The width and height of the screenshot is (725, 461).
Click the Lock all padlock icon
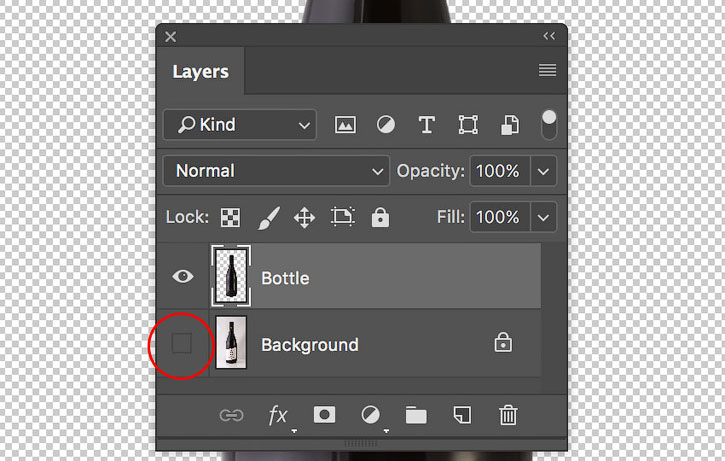pyautogui.click(x=380, y=217)
